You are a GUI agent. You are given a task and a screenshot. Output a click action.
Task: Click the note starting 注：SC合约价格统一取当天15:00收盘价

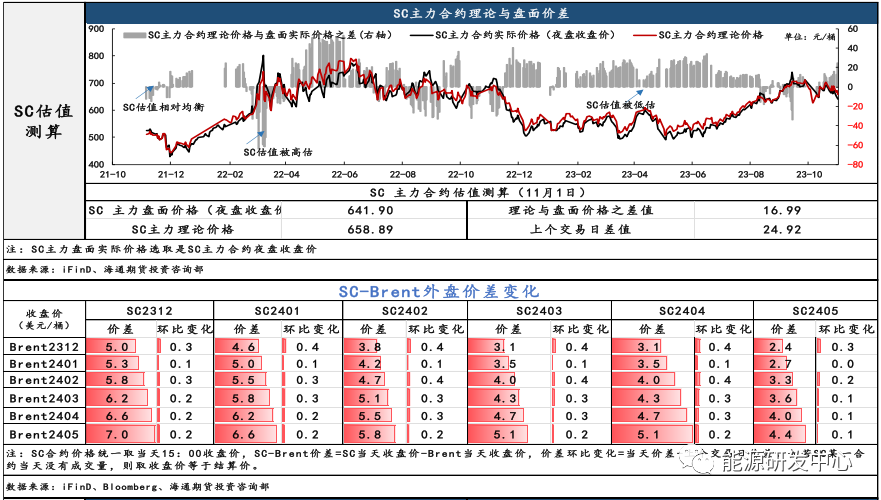436,459
